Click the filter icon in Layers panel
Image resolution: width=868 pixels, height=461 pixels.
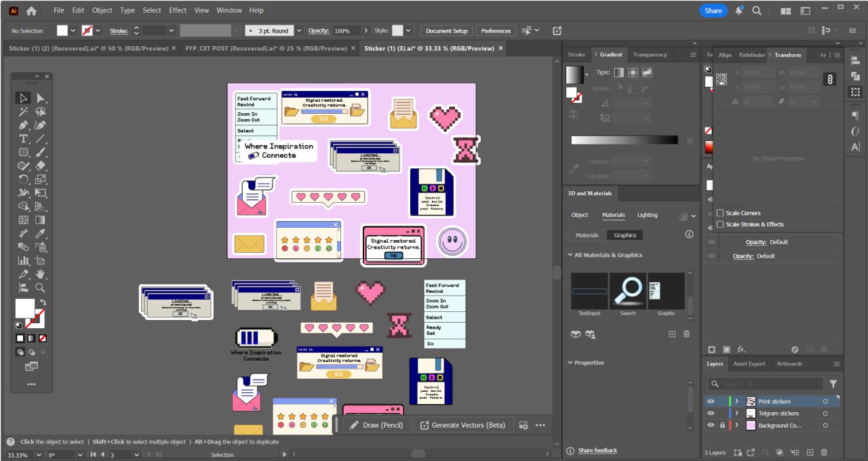(x=833, y=384)
